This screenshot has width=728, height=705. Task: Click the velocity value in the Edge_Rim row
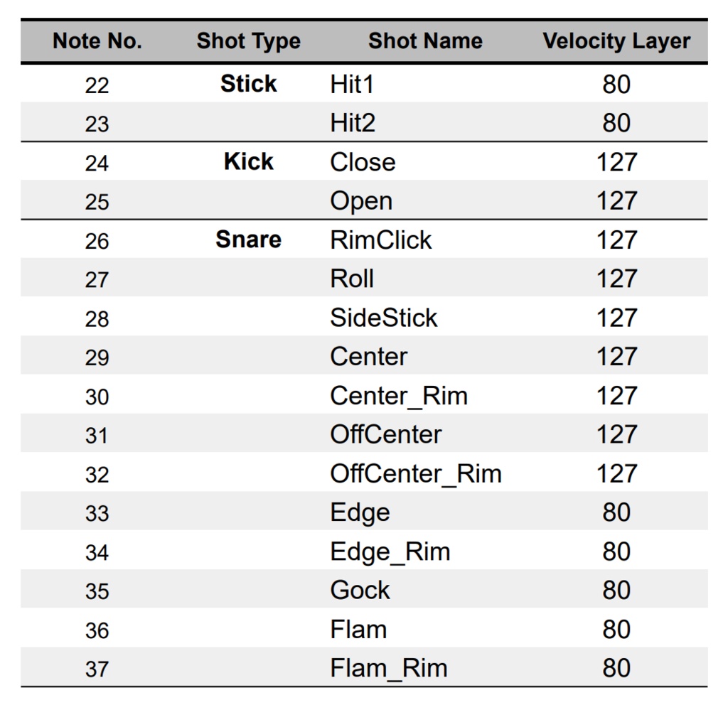click(x=616, y=551)
